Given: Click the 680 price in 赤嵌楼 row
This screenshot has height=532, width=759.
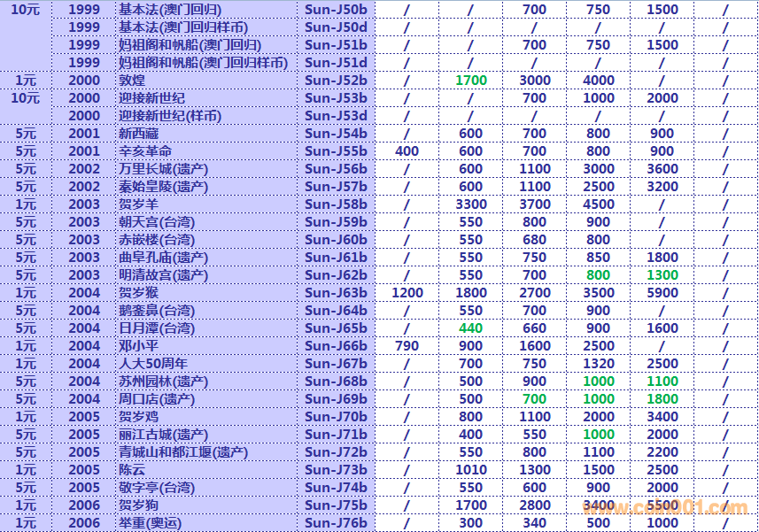Looking at the screenshot, I should (x=534, y=240).
